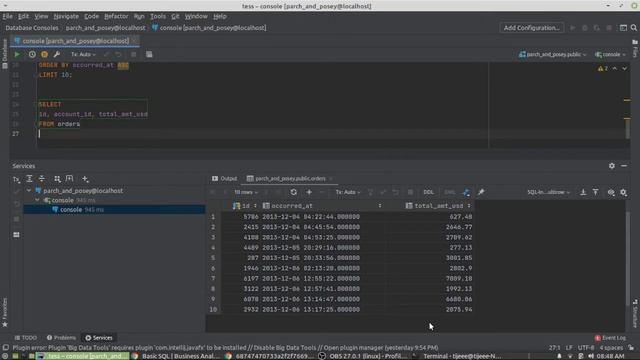Image resolution: width=640 pixels, height=360 pixels.
Task: Toggle in-editor results grid icon in console toolbar
Action: pos(149,54)
